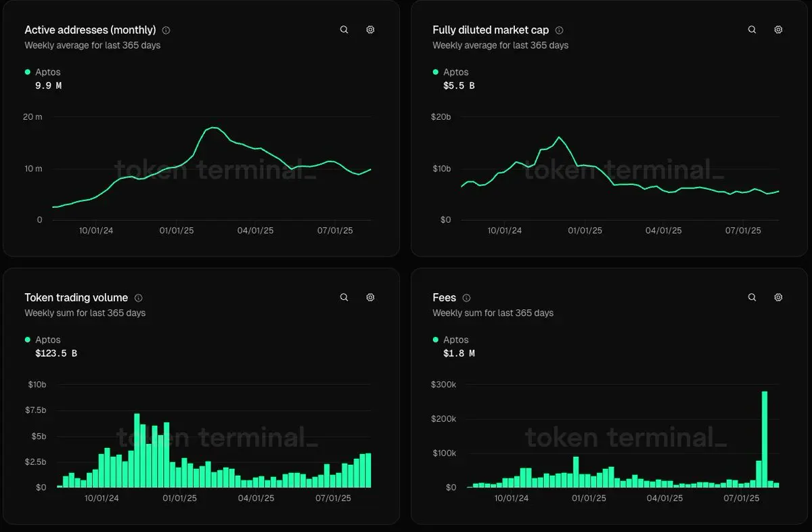Click the search icon on Active addresses card
This screenshot has height=532, width=812.
pos(344,30)
